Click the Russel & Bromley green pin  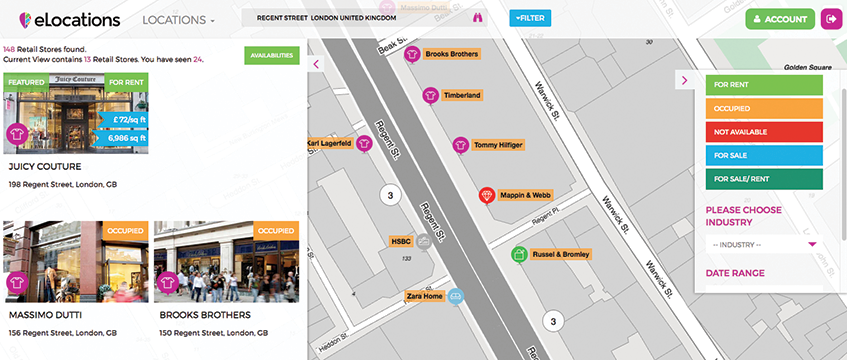(x=519, y=254)
